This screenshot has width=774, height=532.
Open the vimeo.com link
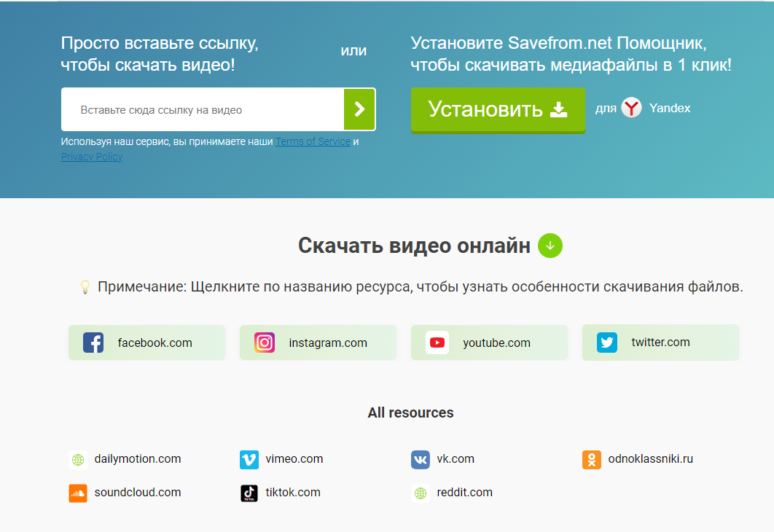click(294, 458)
